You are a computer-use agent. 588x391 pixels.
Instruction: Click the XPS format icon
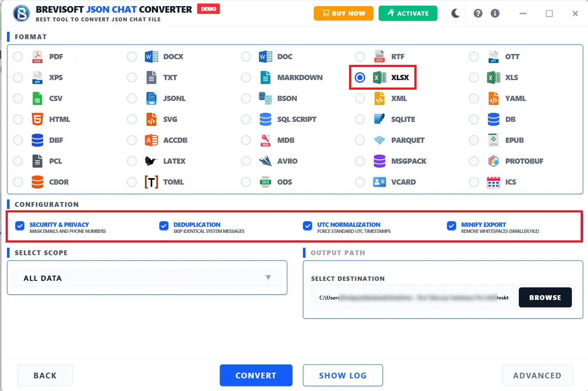[37, 78]
